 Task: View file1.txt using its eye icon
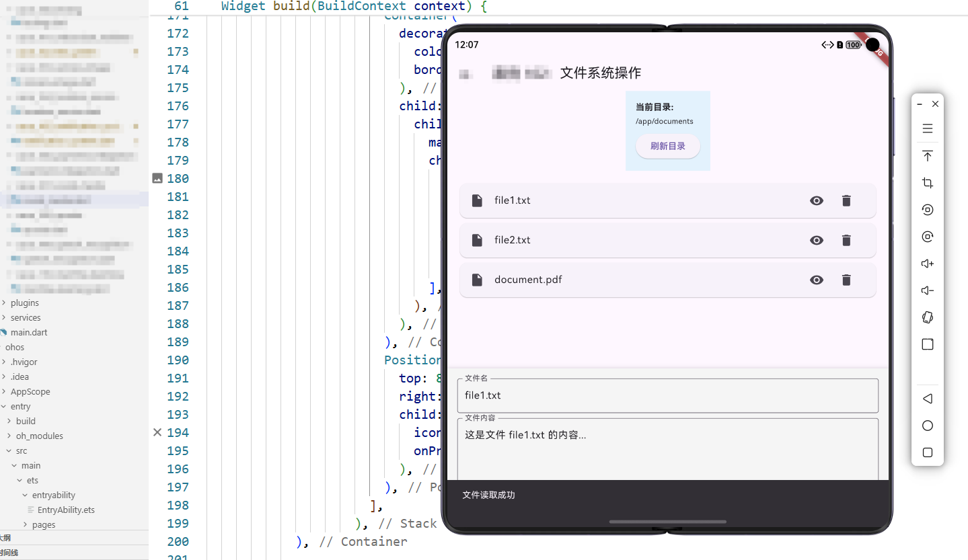(817, 200)
